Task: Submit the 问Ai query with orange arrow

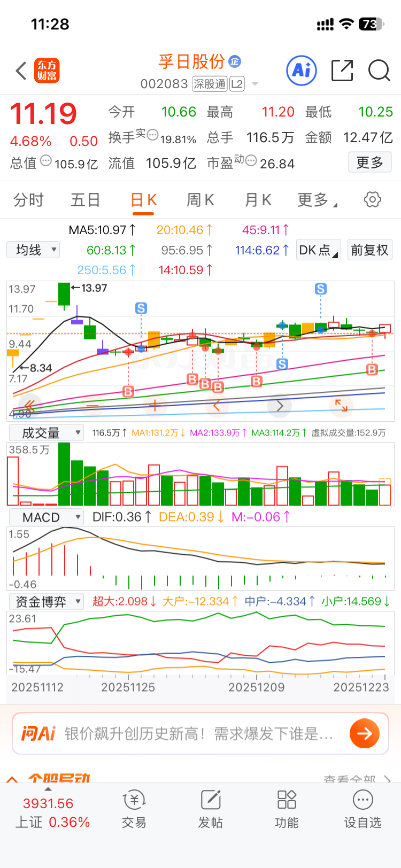Action: pos(365,733)
